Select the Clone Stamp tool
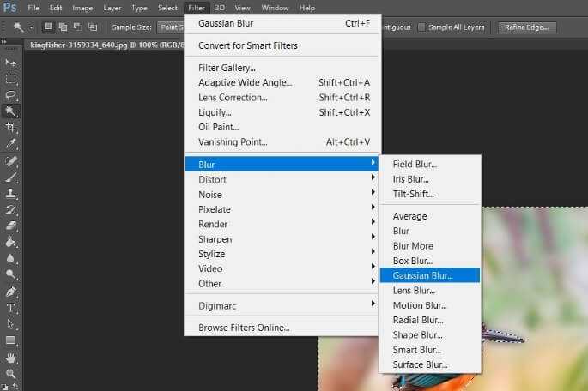Viewport: 588px width, 391px height. coord(10,194)
